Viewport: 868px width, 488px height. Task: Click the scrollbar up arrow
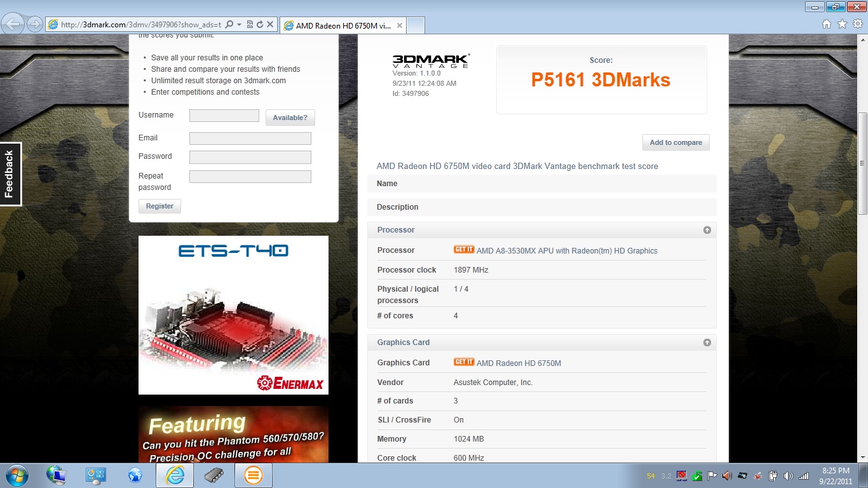click(862, 40)
